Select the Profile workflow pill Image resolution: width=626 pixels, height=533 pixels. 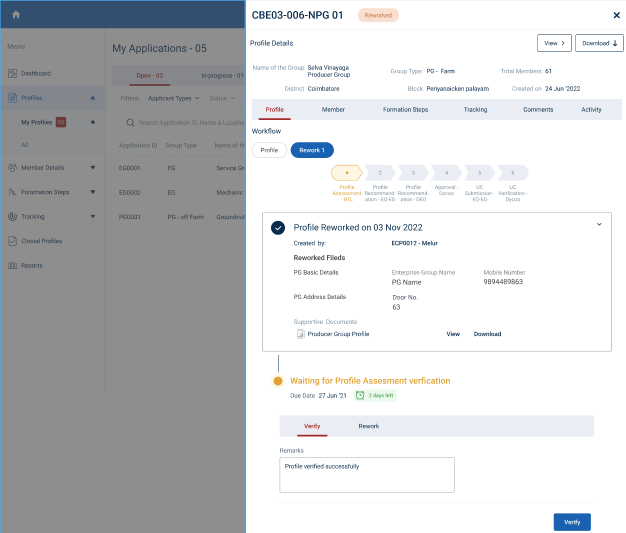click(x=268, y=150)
